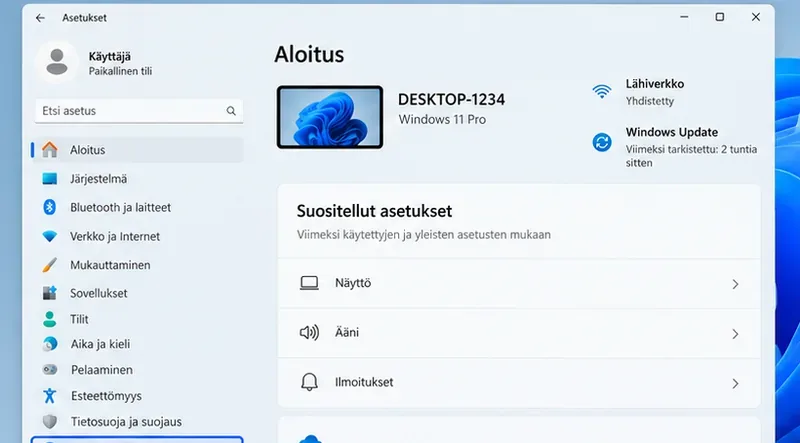Click the Ääni speaker icon
This screenshot has width=800, height=443.
point(309,333)
